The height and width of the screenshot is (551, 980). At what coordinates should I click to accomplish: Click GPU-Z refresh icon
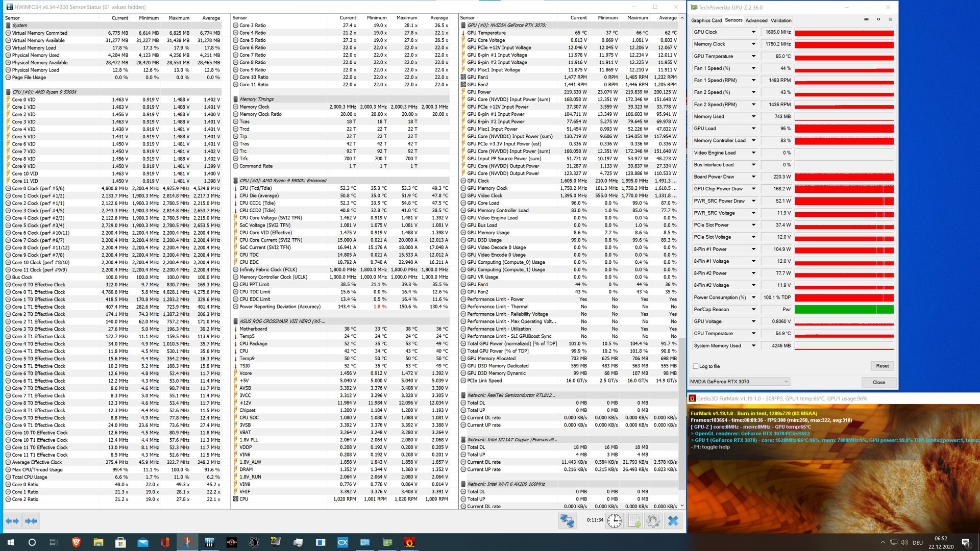tap(878, 19)
